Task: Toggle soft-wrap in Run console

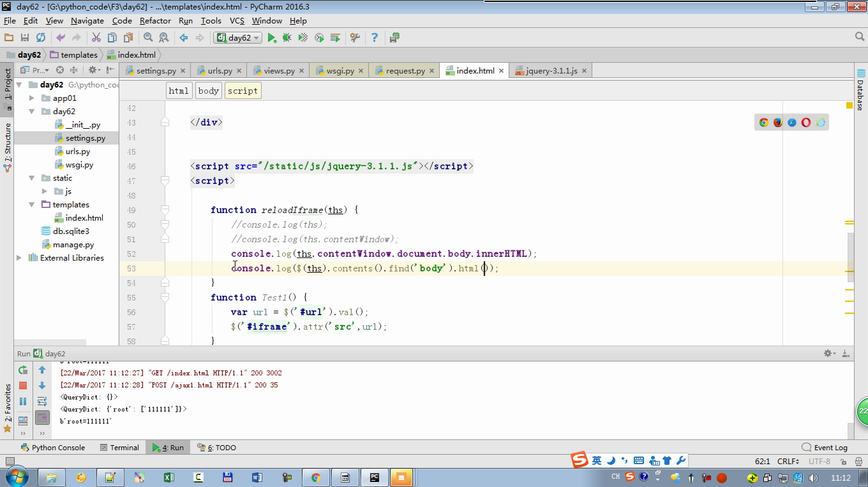Action: pyautogui.click(x=42, y=401)
